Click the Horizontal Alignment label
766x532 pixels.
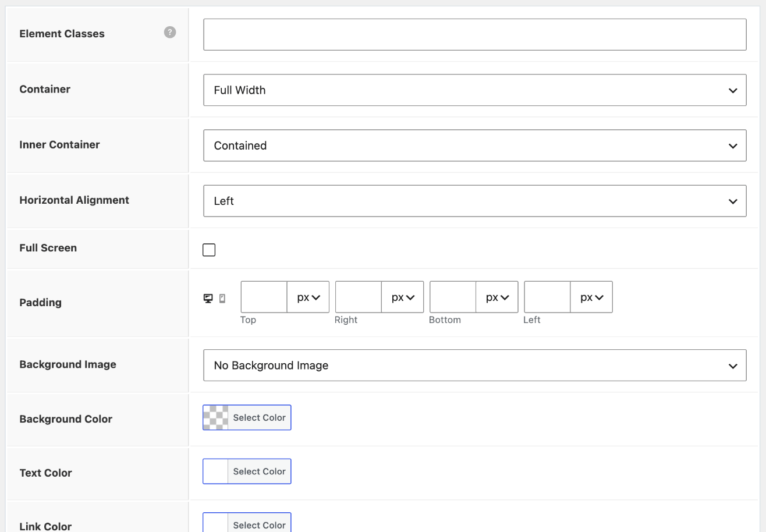coord(75,200)
